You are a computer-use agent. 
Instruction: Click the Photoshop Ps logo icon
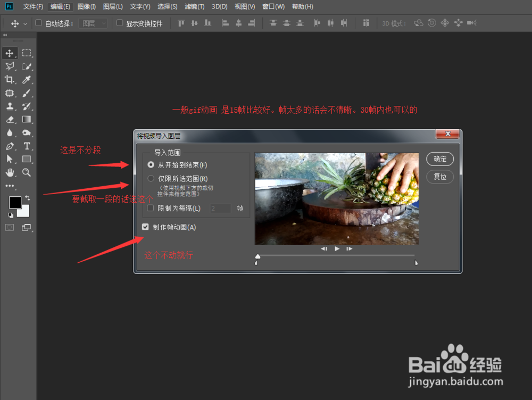(9, 6)
